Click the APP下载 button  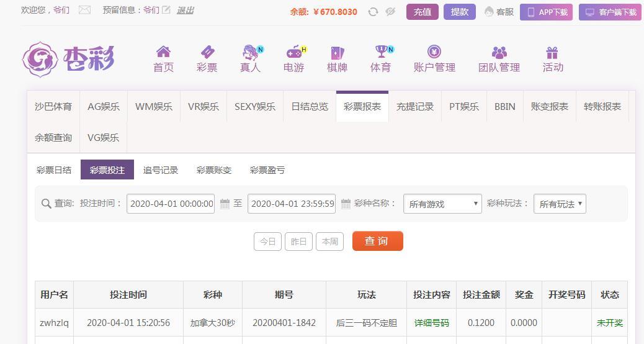point(546,12)
